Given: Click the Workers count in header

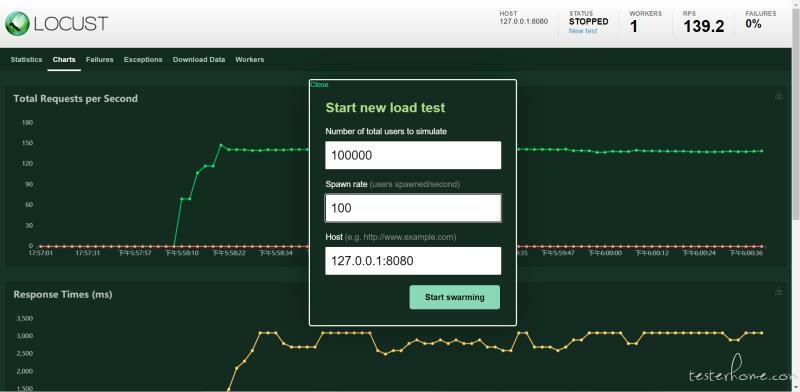Looking at the screenshot, I should click(634, 26).
